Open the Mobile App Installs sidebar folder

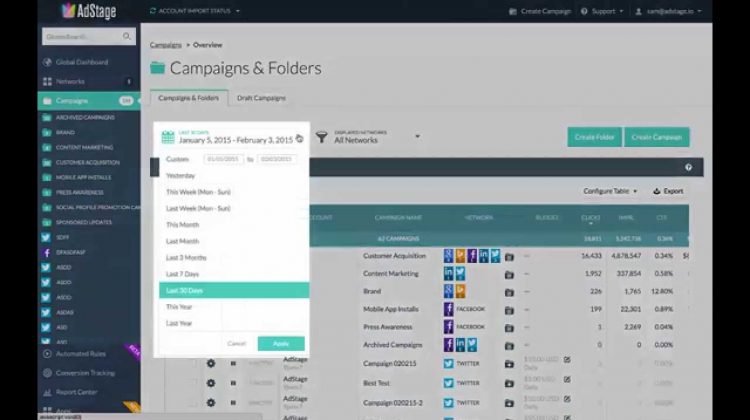(83, 177)
